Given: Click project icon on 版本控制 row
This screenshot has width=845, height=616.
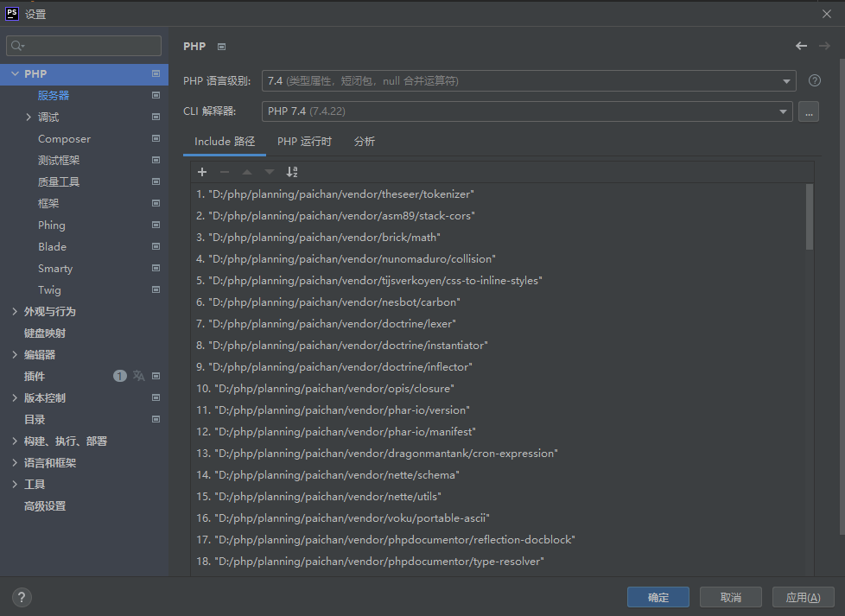Looking at the screenshot, I should 156,397.
